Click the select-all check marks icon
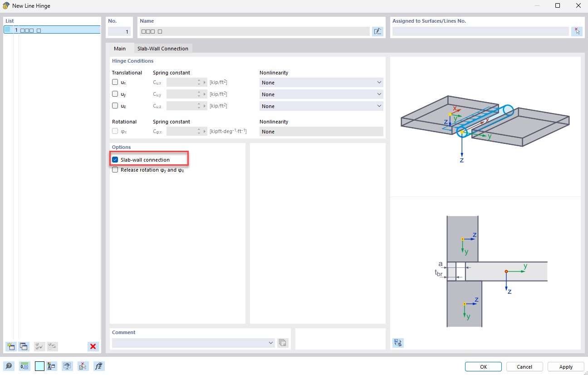The height and width of the screenshot is (375, 588). click(39, 346)
